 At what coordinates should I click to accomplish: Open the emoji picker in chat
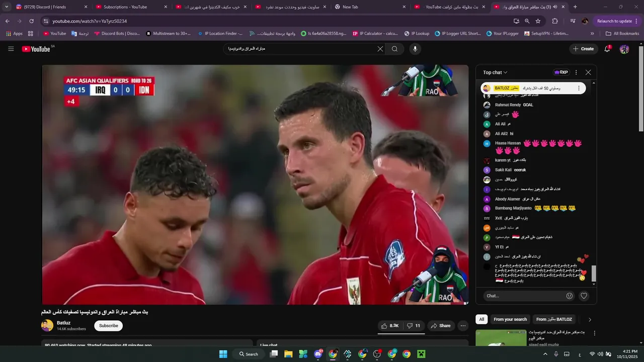point(570,296)
